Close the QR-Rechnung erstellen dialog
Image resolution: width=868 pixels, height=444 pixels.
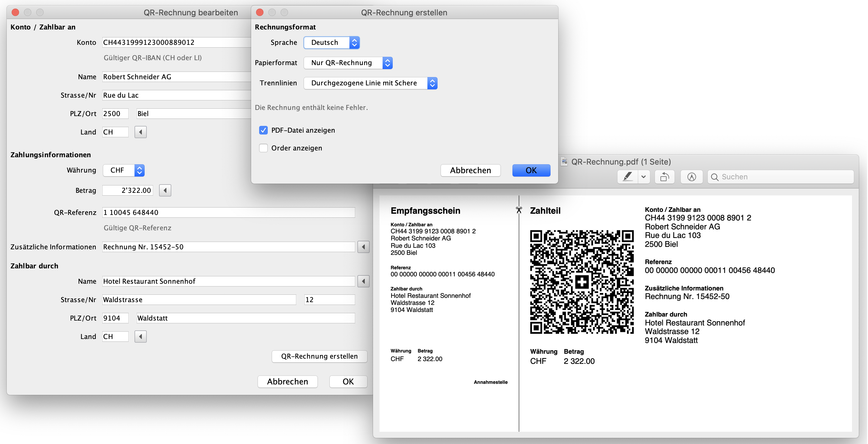pos(259,13)
